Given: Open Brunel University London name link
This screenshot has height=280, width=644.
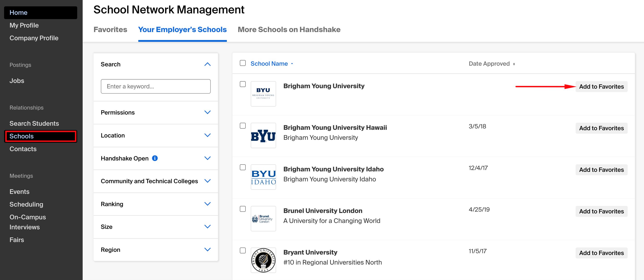Looking at the screenshot, I should point(323,211).
